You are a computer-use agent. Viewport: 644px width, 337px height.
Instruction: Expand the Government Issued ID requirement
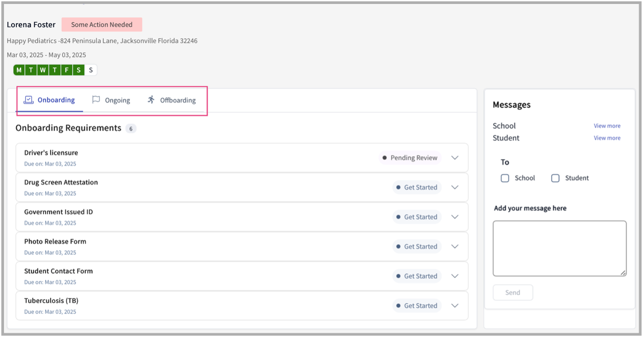tap(454, 217)
